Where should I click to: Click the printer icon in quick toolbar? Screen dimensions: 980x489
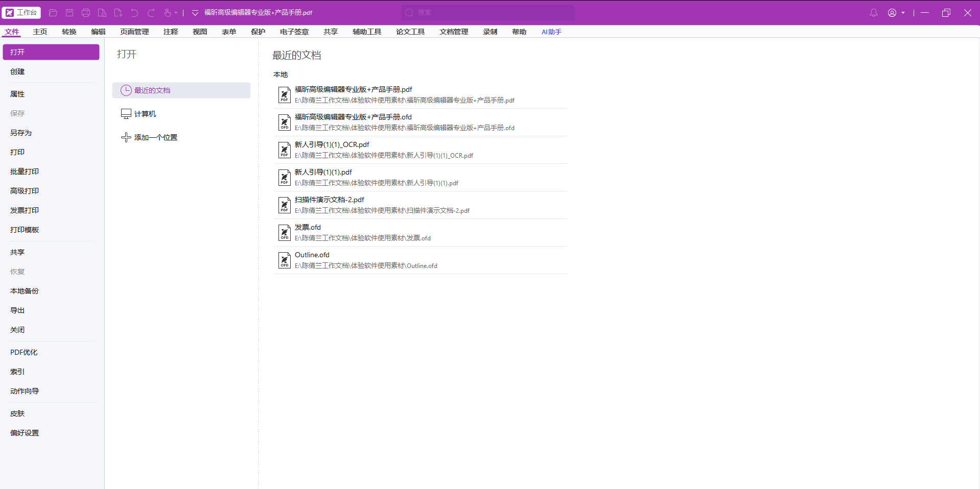[x=86, y=13]
